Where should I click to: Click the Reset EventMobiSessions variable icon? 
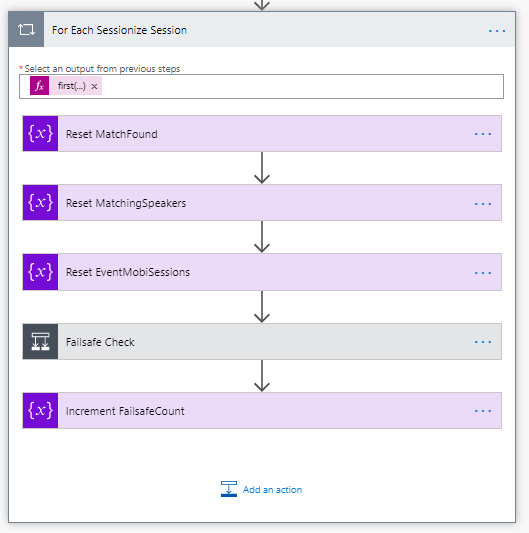point(40,272)
